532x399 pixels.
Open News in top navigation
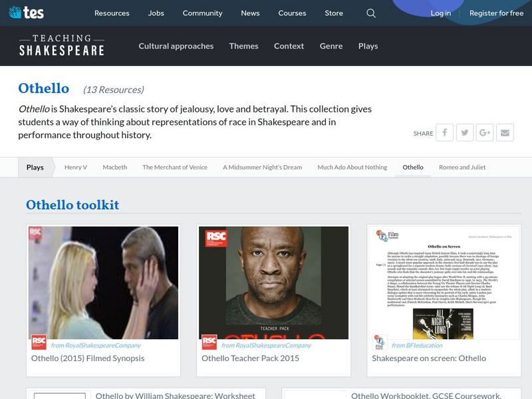pyautogui.click(x=251, y=13)
